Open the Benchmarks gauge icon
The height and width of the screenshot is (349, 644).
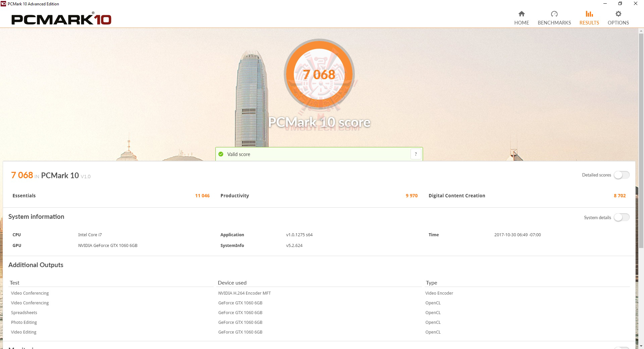click(x=554, y=14)
